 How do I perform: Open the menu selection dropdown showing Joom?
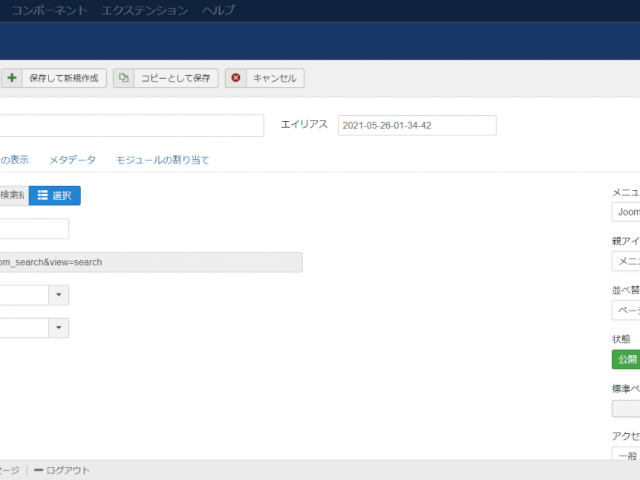point(626,212)
